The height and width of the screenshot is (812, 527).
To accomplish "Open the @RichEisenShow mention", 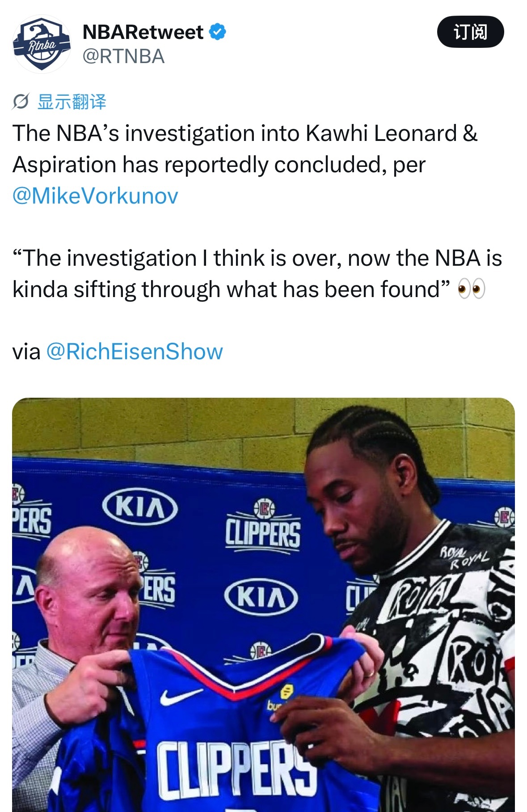I will pos(135,351).
